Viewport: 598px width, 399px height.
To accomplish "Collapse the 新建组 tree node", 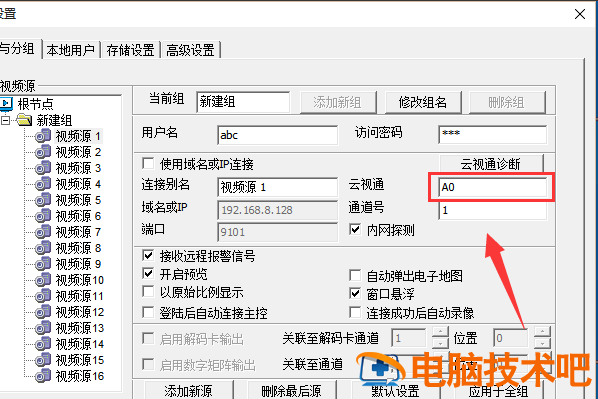I will (5, 121).
